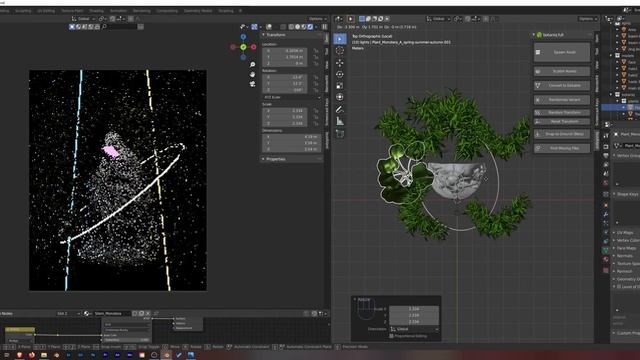
Task: Select the Add Cube tool
Action: point(340,133)
